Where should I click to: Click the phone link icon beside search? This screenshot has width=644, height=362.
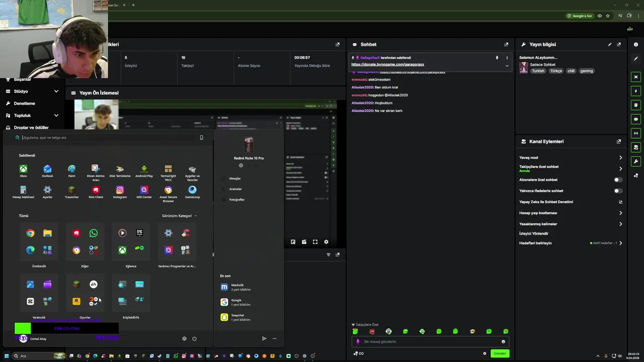click(201, 137)
